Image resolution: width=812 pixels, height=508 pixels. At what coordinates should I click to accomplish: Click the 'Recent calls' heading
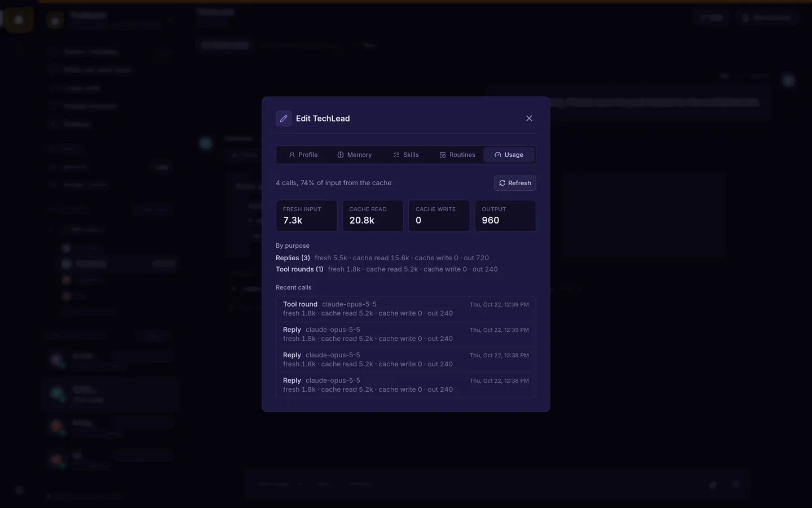coord(294,287)
